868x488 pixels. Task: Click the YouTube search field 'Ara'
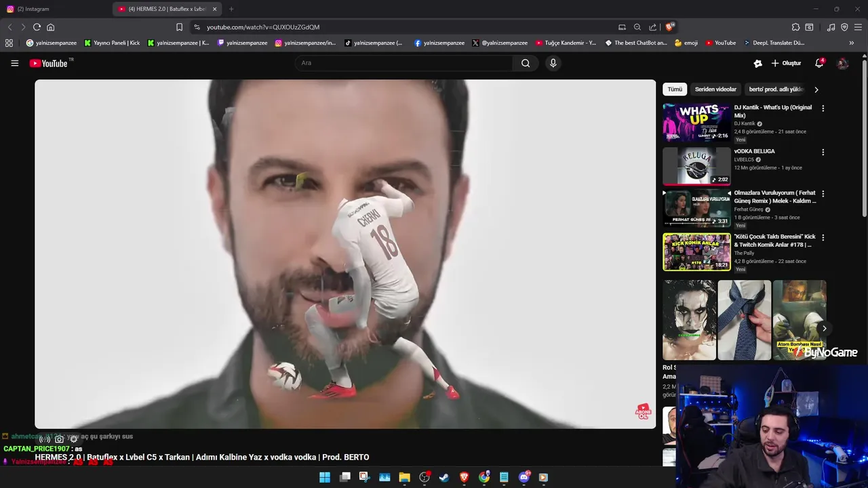(x=403, y=63)
